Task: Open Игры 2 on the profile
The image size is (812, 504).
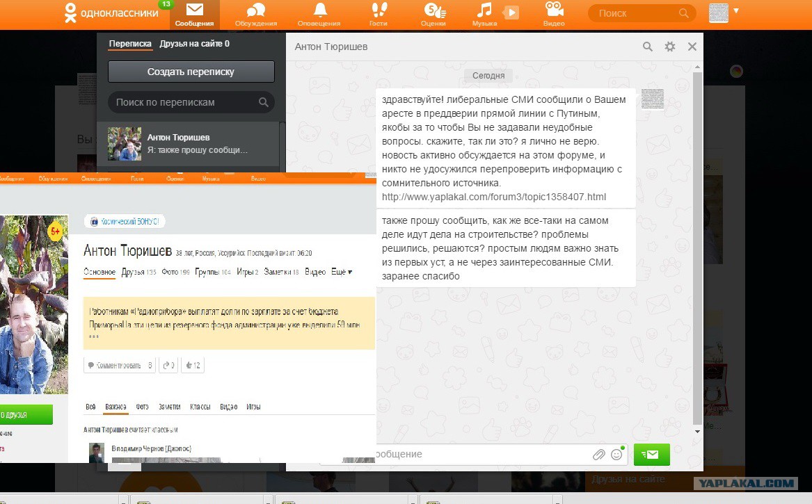Action: [248, 272]
